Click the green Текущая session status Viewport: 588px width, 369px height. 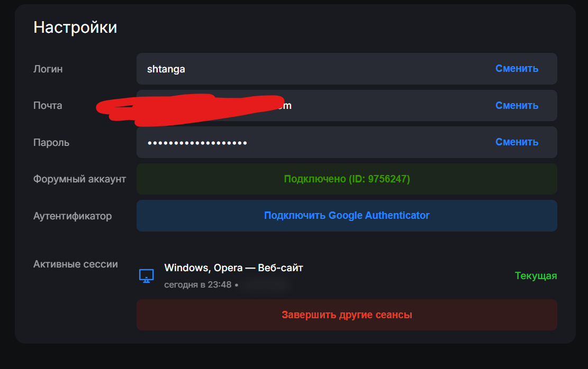click(536, 276)
